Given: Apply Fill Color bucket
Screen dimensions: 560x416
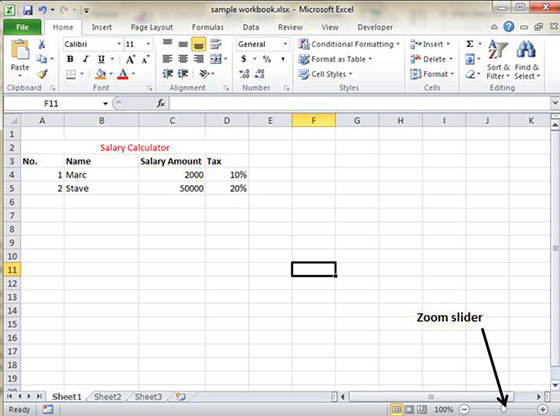Looking at the screenshot, I should [x=101, y=74].
